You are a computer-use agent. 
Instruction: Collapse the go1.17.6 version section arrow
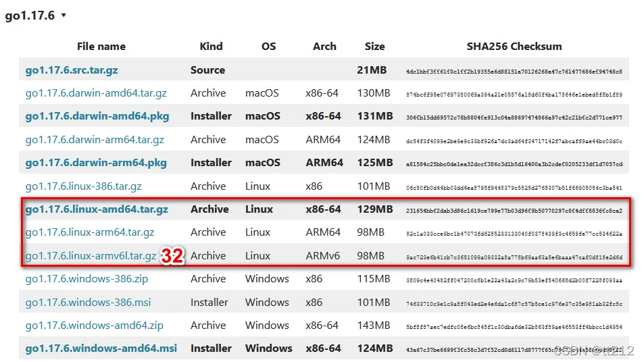pyautogui.click(x=64, y=16)
